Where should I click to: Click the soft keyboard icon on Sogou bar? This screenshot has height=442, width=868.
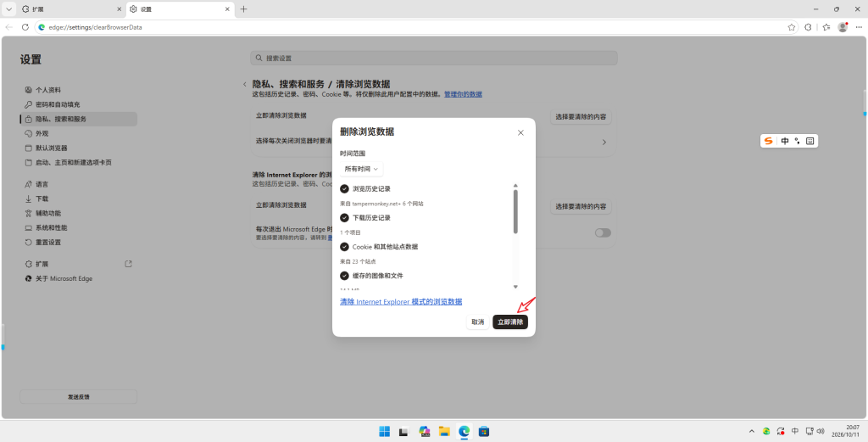tap(810, 141)
